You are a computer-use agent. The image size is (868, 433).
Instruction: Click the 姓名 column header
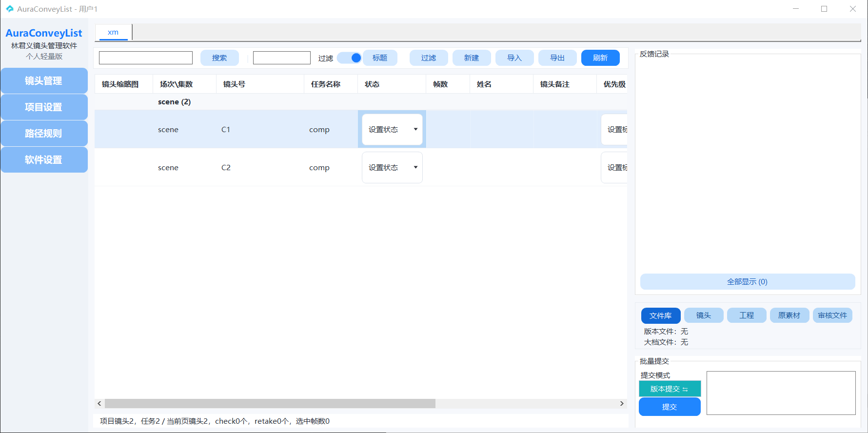[502, 84]
